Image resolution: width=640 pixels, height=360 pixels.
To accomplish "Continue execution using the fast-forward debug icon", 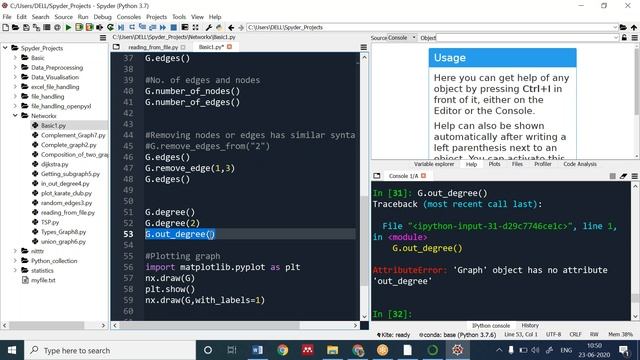I will [163, 27].
